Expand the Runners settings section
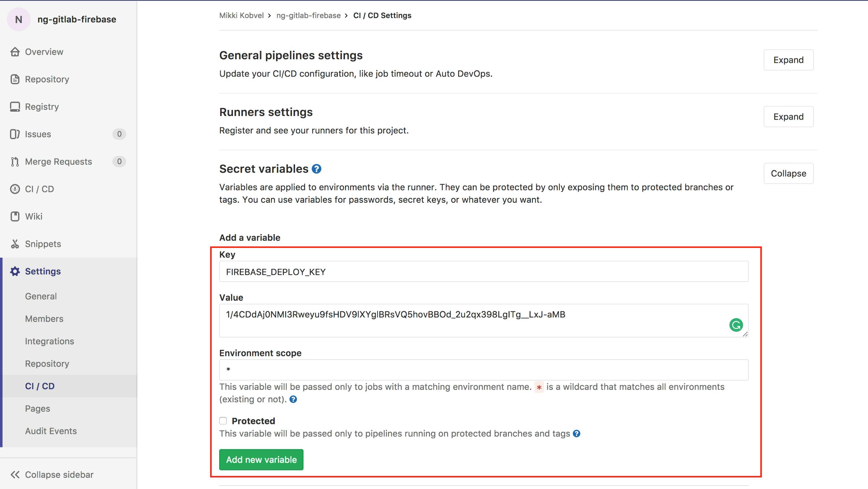 pos(788,117)
